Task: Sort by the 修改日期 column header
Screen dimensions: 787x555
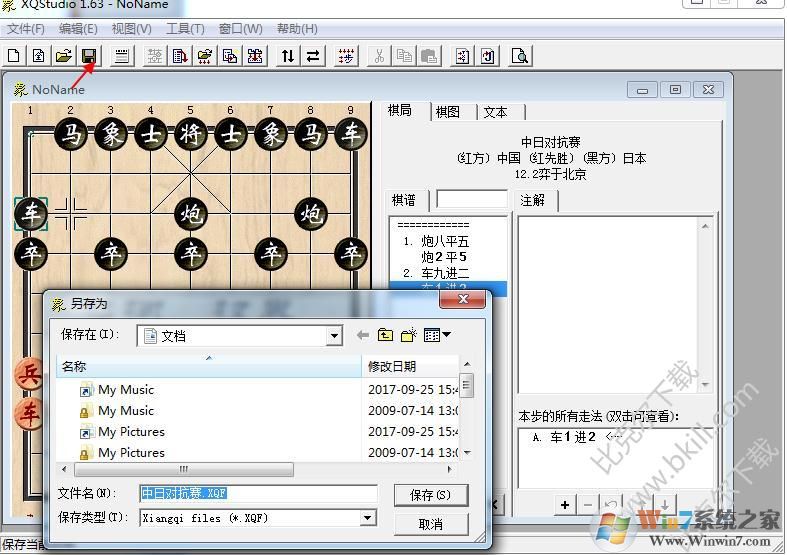Action: coord(410,367)
